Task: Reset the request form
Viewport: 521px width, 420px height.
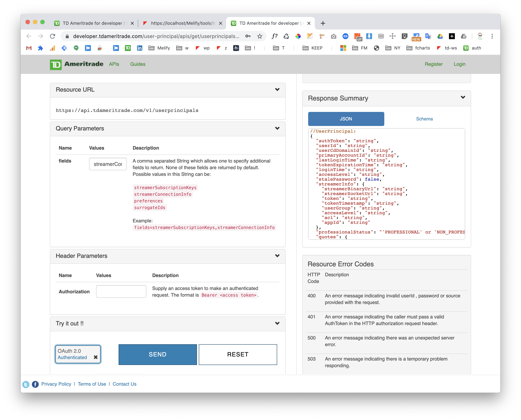Action: [x=238, y=354]
